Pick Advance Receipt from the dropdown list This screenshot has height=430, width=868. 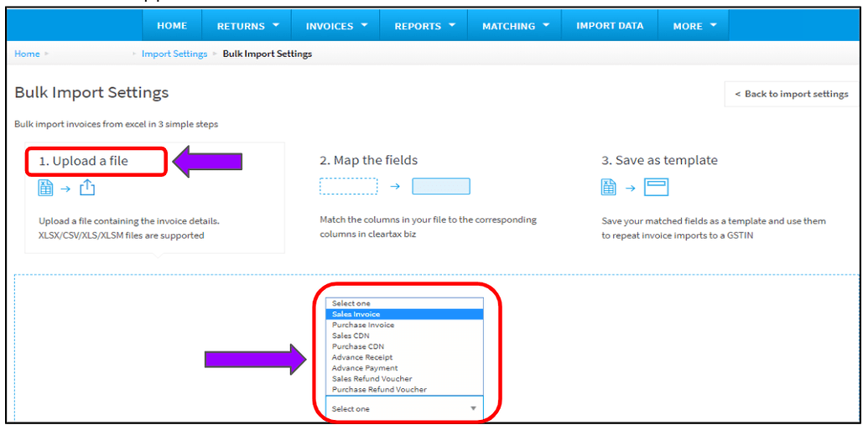click(x=361, y=357)
